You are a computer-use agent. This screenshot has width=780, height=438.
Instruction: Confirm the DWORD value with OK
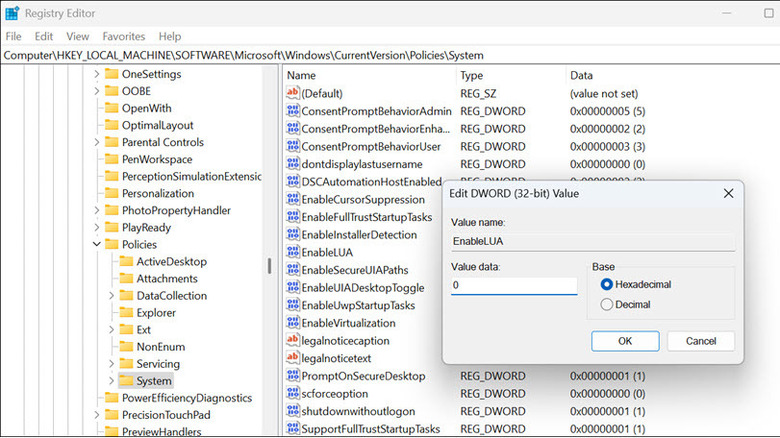pos(625,341)
